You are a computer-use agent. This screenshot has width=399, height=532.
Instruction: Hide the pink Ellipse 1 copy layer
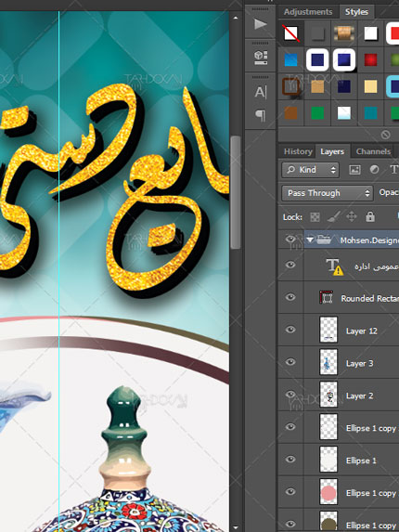pyautogui.click(x=290, y=492)
